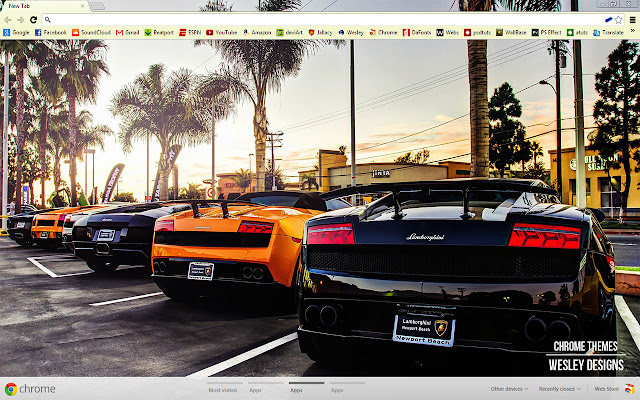The height and width of the screenshot is (400, 640).
Task: Switch to the Most visited page tab
Action: point(222,390)
